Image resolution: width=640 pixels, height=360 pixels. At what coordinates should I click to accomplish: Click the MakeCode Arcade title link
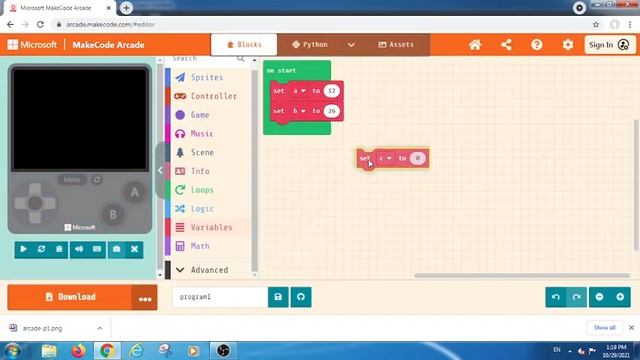pos(108,44)
